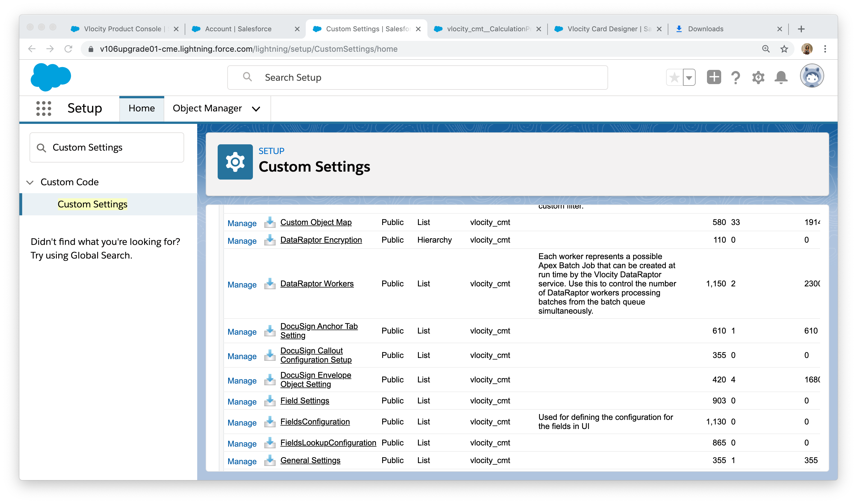
Task: Switch to the Home tab in Setup
Action: (142, 108)
